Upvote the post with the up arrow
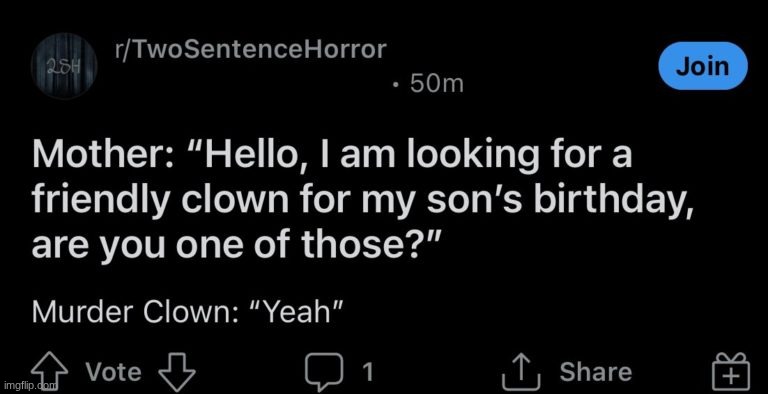Image resolution: width=768 pixels, height=394 pixels. (51, 374)
